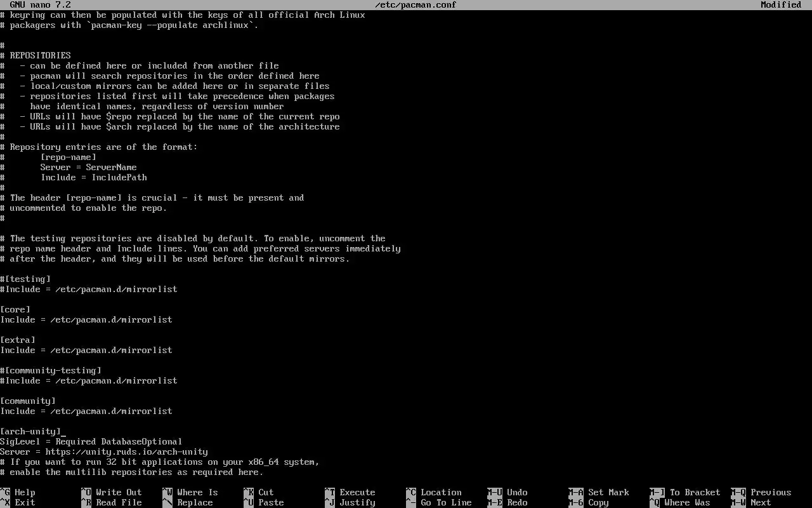The image size is (812, 508).
Task: Click 'enable the multilib repositories' comment line
Action: point(132,472)
